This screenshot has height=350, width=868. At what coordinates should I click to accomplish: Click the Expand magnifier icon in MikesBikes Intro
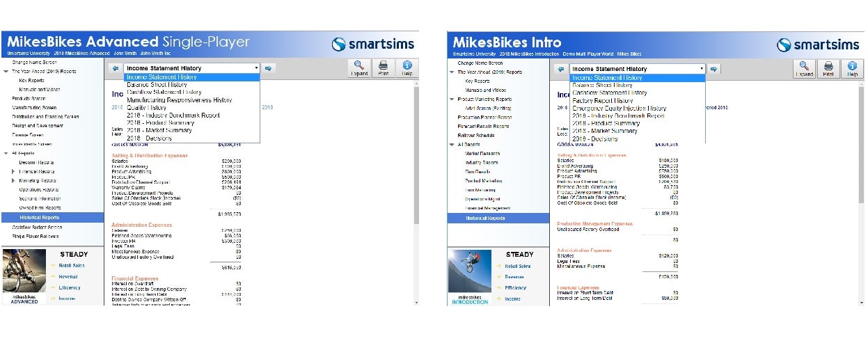click(x=804, y=68)
